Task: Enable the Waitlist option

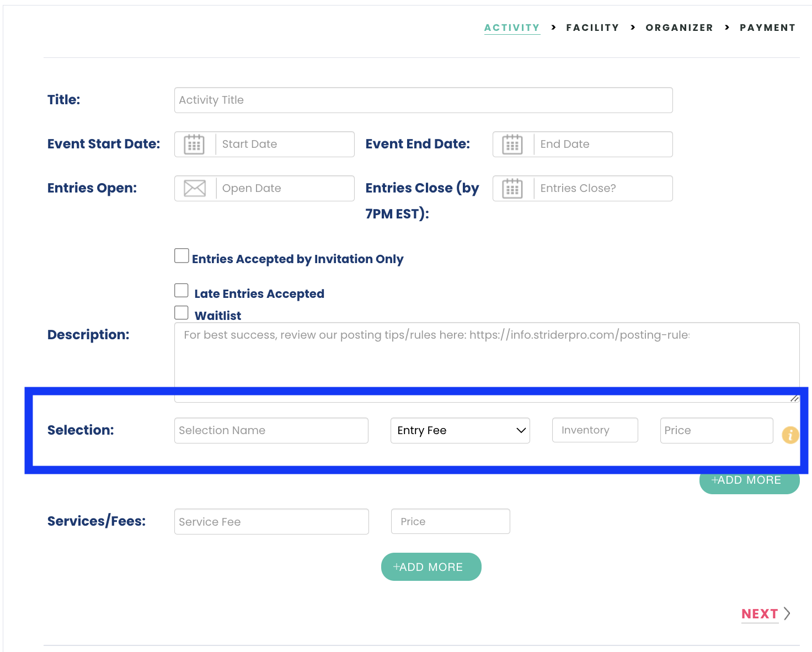Action: tap(181, 312)
